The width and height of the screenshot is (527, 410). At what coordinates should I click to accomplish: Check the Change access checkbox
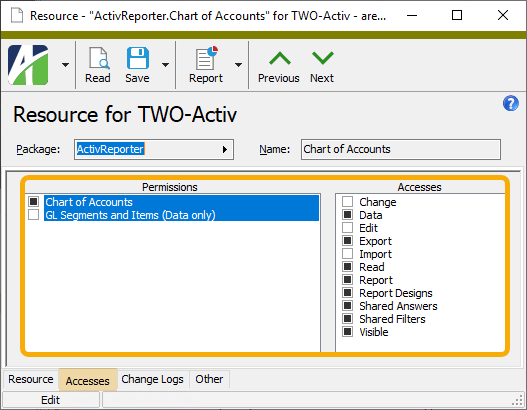347,202
